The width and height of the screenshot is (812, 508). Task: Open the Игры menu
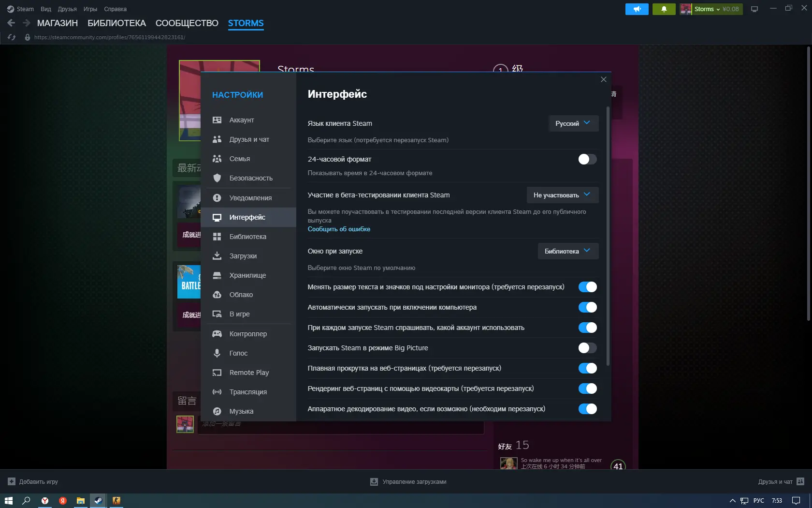tap(90, 9)
